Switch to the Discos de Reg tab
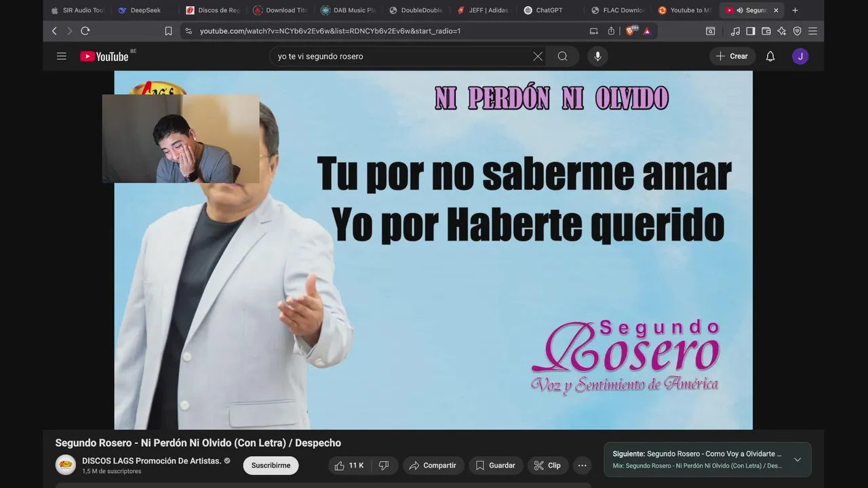The image size is (868, 488). 213,10
